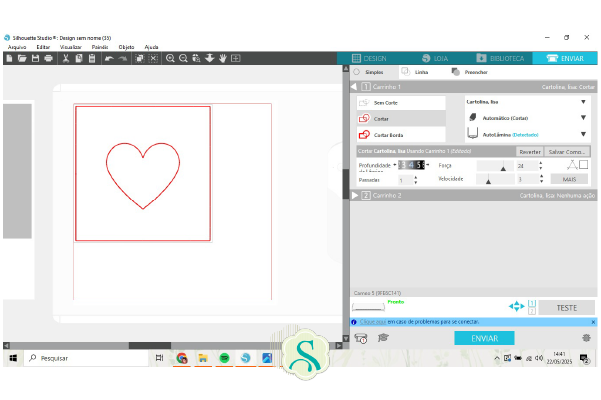
Task: Click the line segment overcut triangle icon
Action: point(572,165)
